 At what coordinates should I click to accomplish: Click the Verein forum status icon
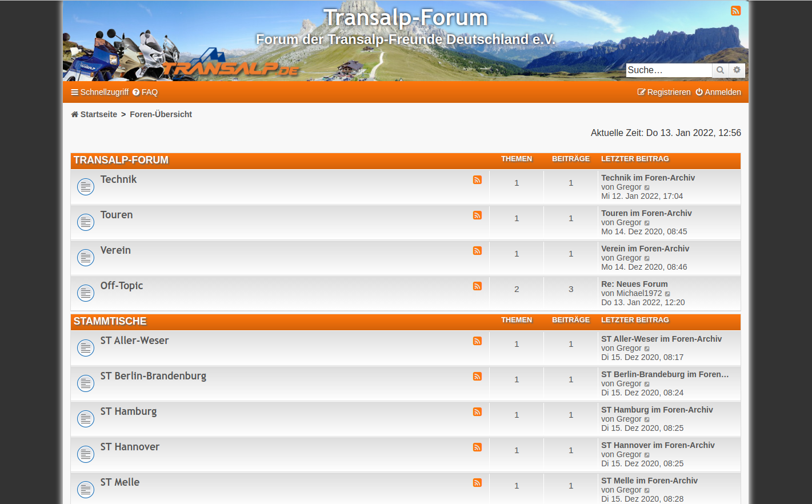86,258
